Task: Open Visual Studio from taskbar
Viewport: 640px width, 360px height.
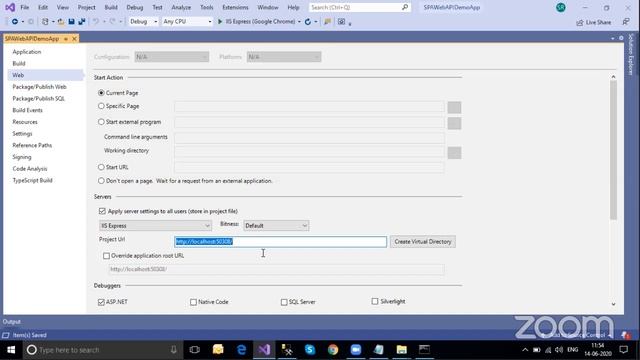Action: pyautogui.click(x=264, y=350)
